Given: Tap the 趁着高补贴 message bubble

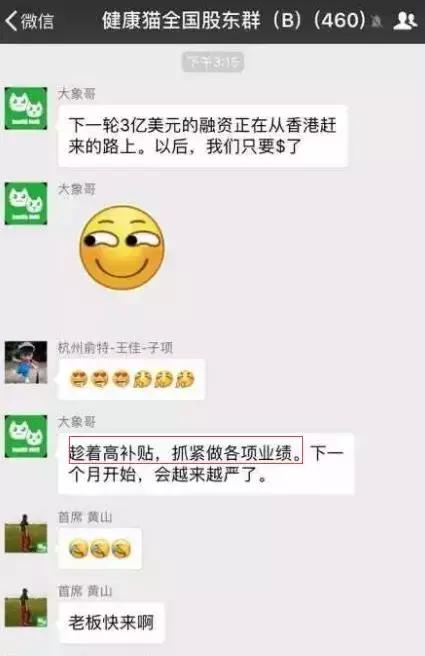Looking at the screenshot, I should point(206,464).
